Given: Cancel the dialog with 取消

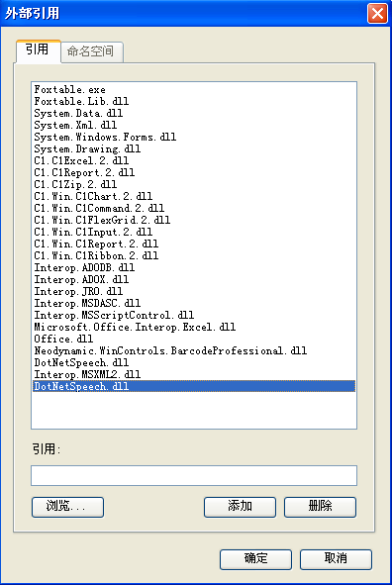Looking at the screenshot, I should tap(336, 559).
